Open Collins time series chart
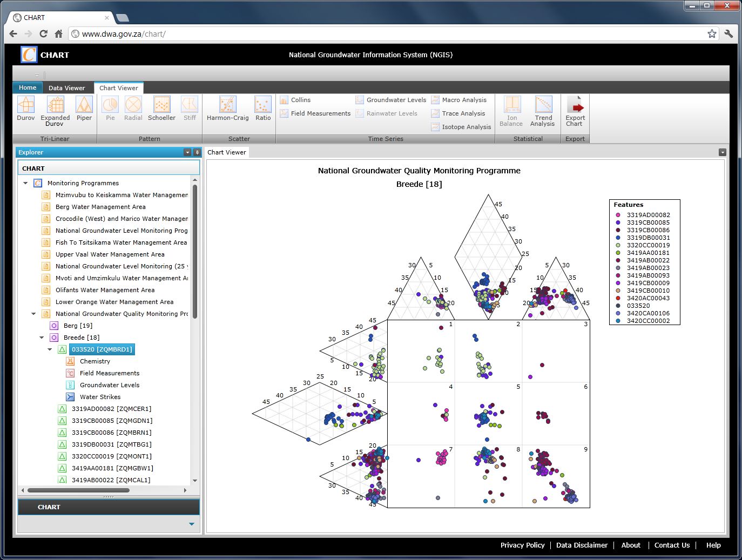This screenshot has width=742, height=560. click(x=295, y=100)
